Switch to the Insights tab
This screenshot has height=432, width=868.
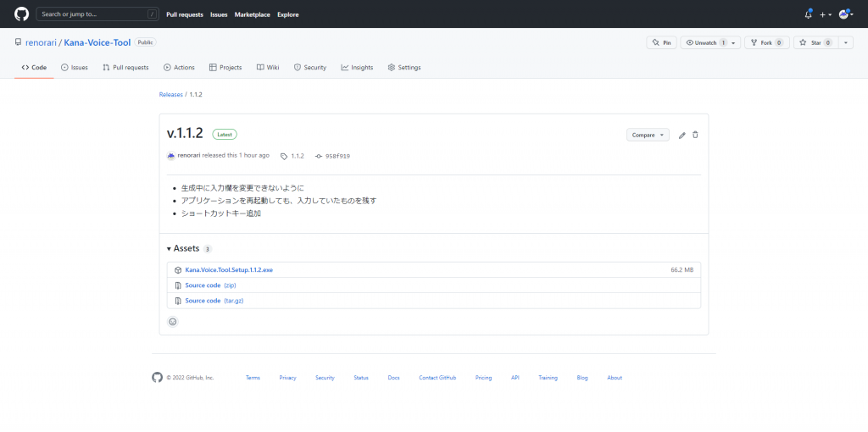(357, 68)
